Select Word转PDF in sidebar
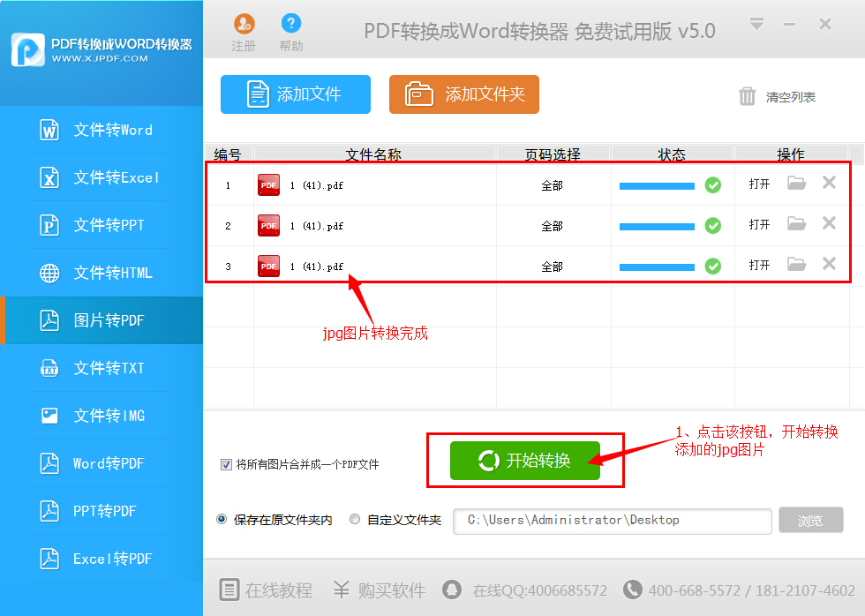The image size is (865, 616). click(102, 463)
